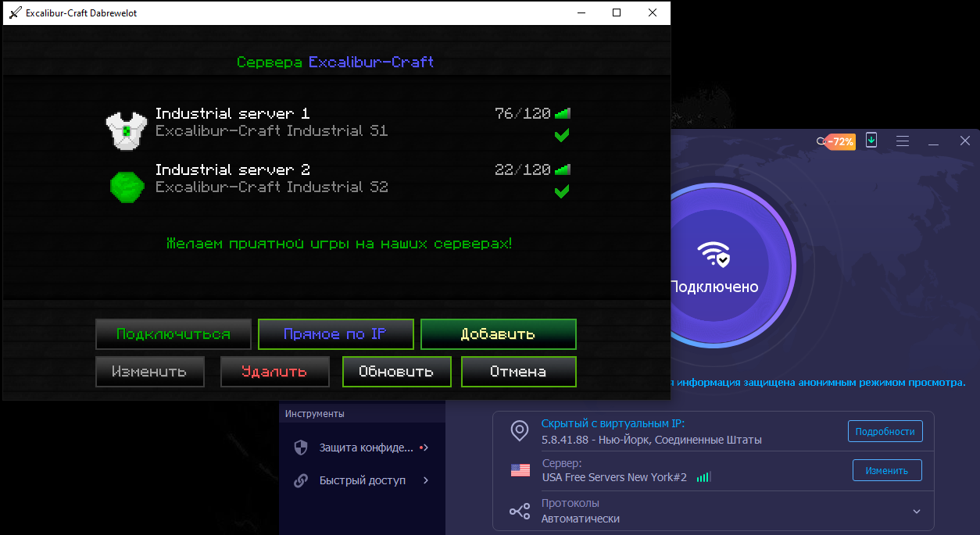Image resolution: width=980 pixels, height=535 pixels.
Task: Maximize the Excalibur-Craft window
Action: coord(617,12)
